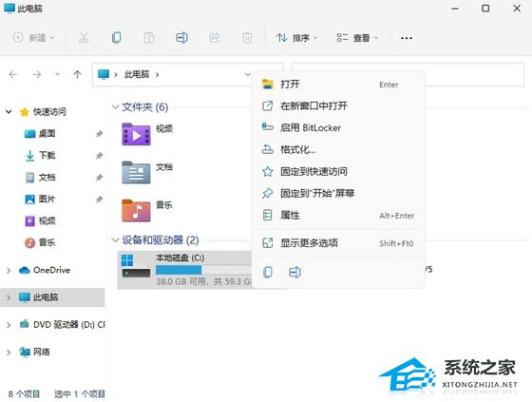
Task: Click the Delete trash icon in toolbar
Action: point(247,38)
